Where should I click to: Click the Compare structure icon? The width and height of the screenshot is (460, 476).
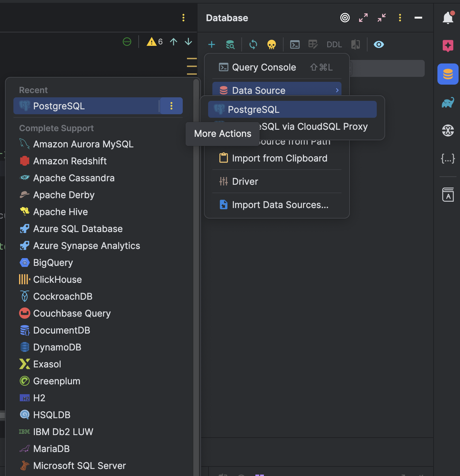click(x=356, y=44)
